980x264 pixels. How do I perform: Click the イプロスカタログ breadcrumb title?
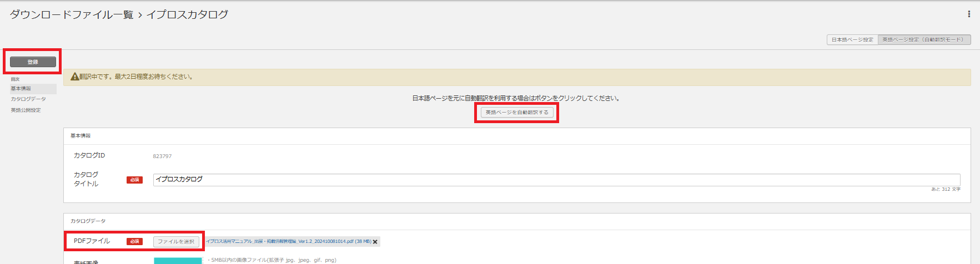tap(187, 14)
